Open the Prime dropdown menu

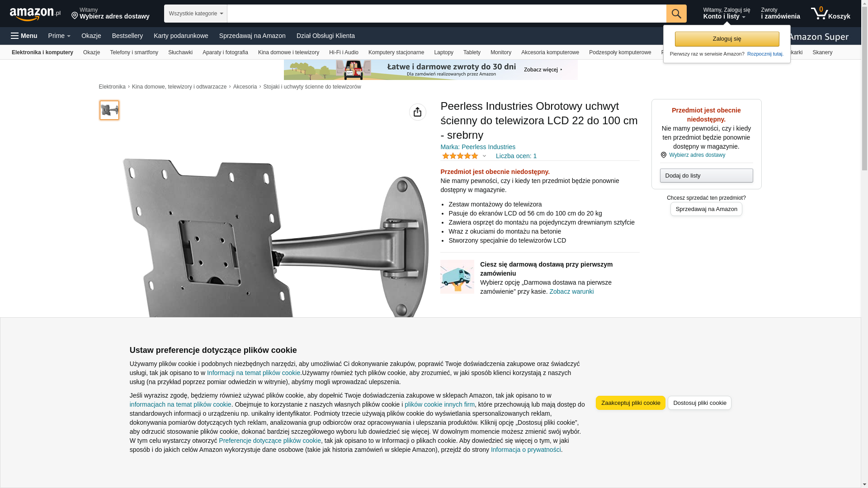pos(59,36)
